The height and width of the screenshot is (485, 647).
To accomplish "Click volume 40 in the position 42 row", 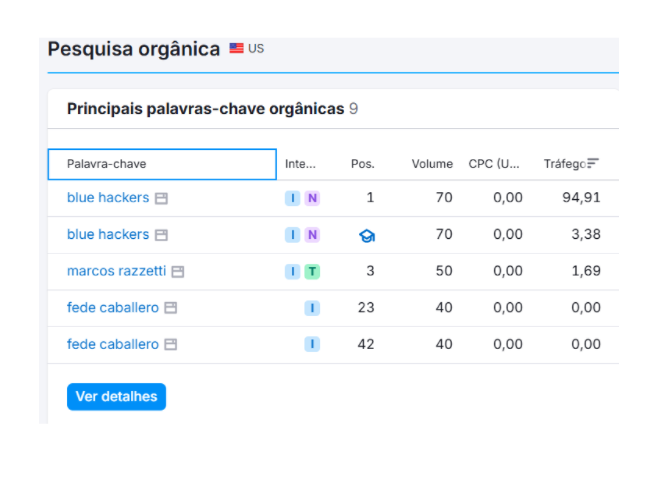I will coord(444,344).
